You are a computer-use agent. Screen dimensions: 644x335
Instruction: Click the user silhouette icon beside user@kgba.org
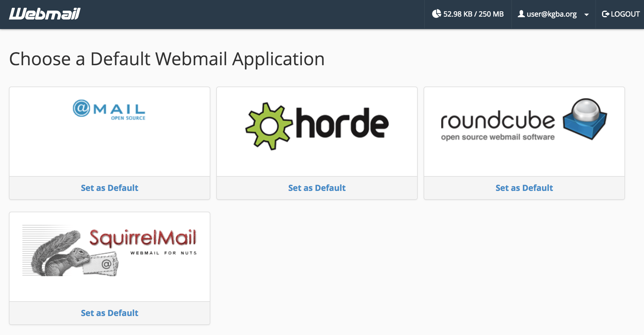pyautogui.click(x=521, y=14)
